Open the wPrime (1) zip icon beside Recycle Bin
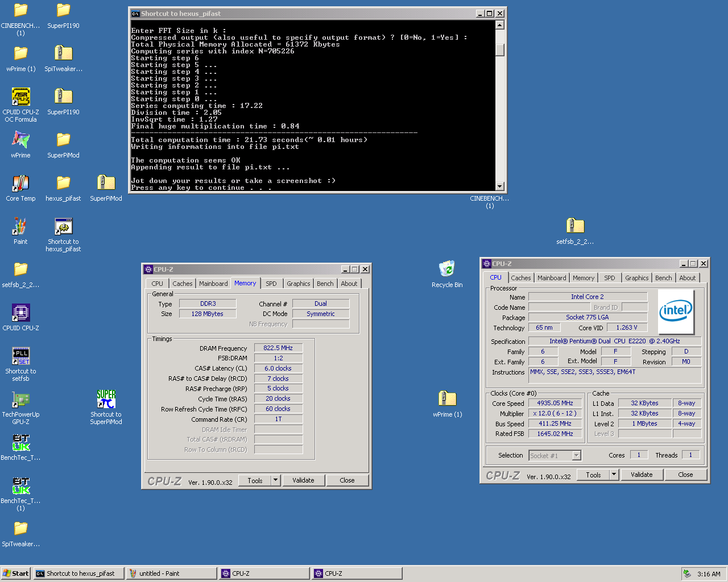This screenshot has height=582, width=728. (x=447, y=399)
